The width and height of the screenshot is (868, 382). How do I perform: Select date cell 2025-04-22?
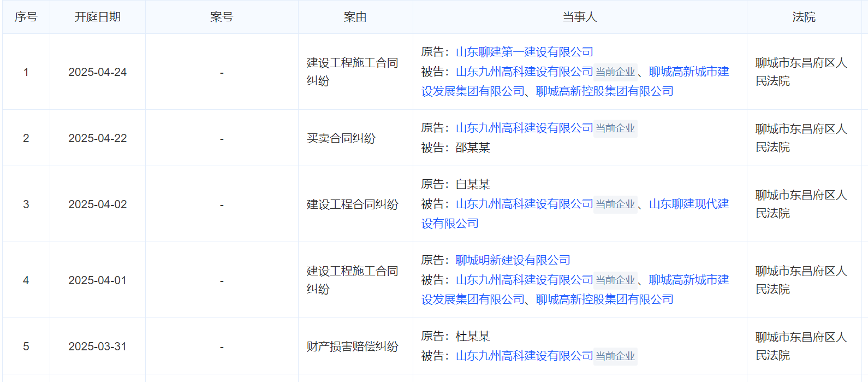97,138
